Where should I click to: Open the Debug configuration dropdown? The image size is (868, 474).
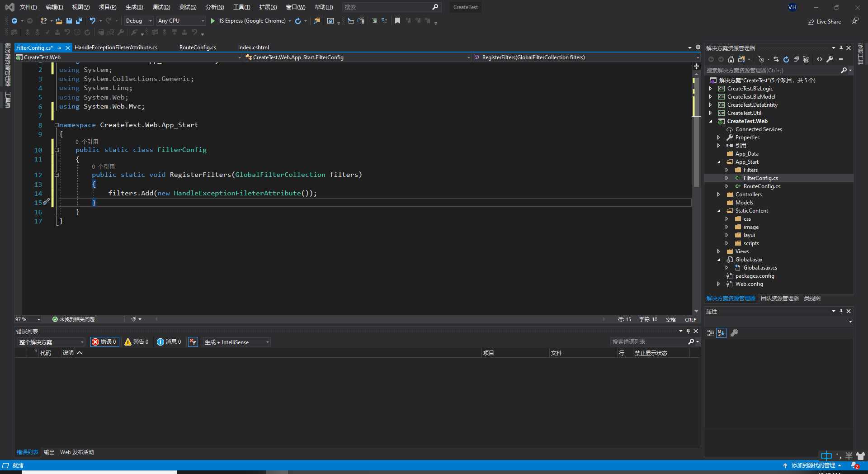[139, 21]
